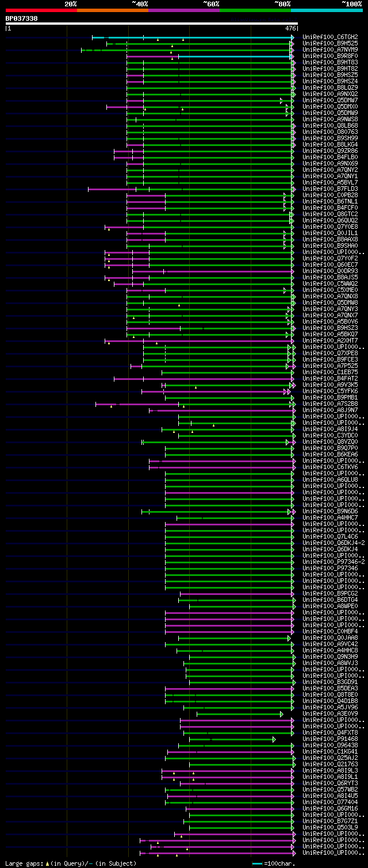Open hit UniRef100_C6TGH2
Image resolution: width=368 pixels, height=868 pixels.
330,37
